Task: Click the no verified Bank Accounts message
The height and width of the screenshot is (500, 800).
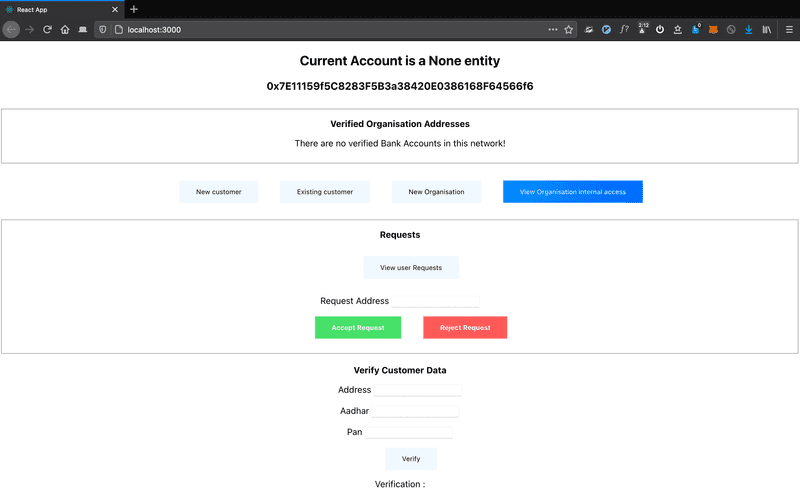Action: tap(400, 143)
